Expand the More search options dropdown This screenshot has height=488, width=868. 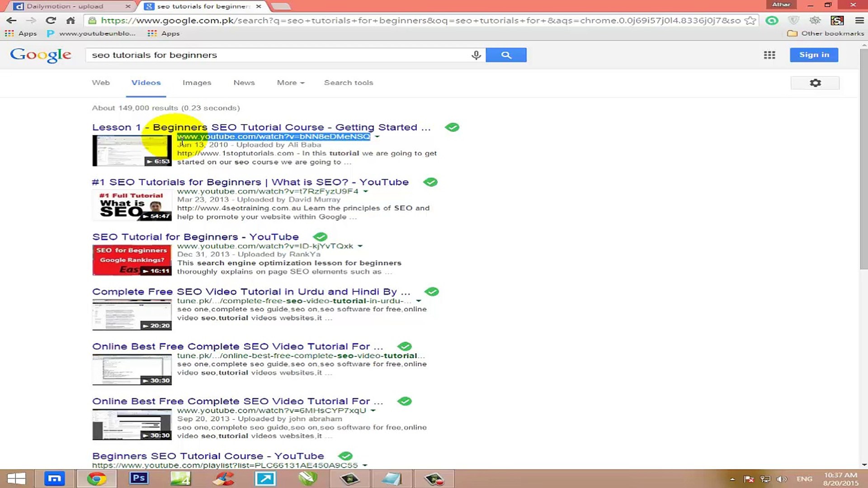(290, 83)
